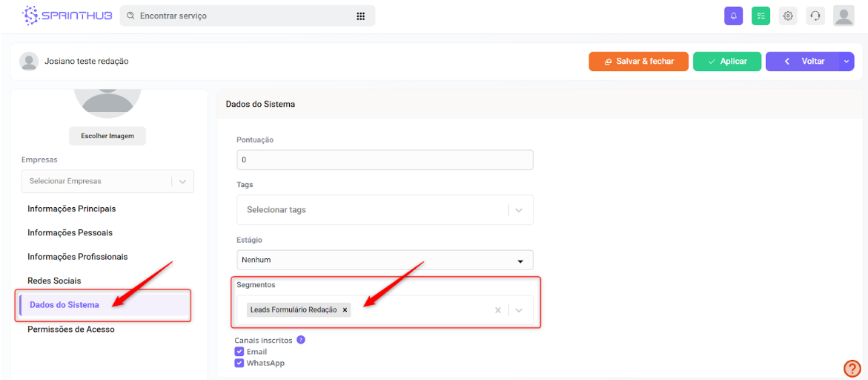Open the green task checklist icon
The height and width of the screenshot is (380, 868).
pyautogui.click(x=761, y=16)
